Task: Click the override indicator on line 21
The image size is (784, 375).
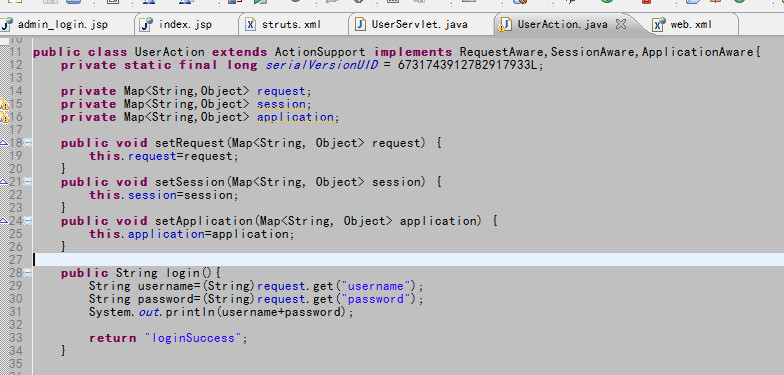Action: [x=4, y=182]
